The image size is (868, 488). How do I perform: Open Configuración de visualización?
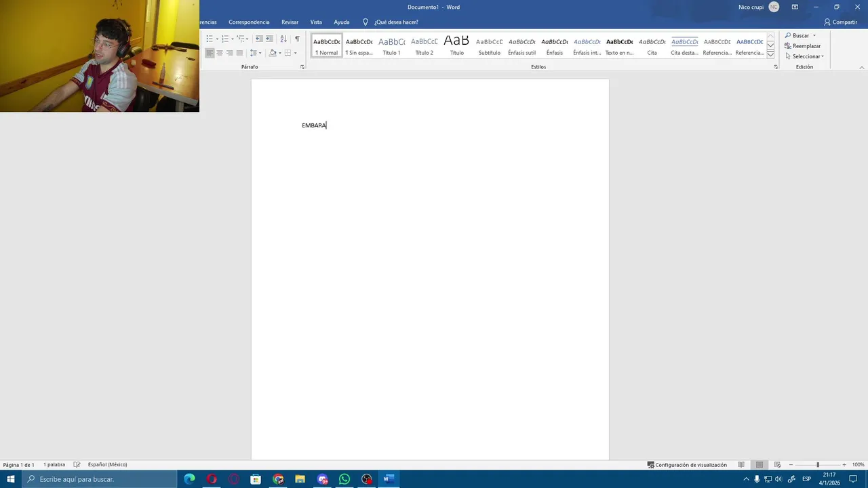pyautogui.click(x=687, y=465)
